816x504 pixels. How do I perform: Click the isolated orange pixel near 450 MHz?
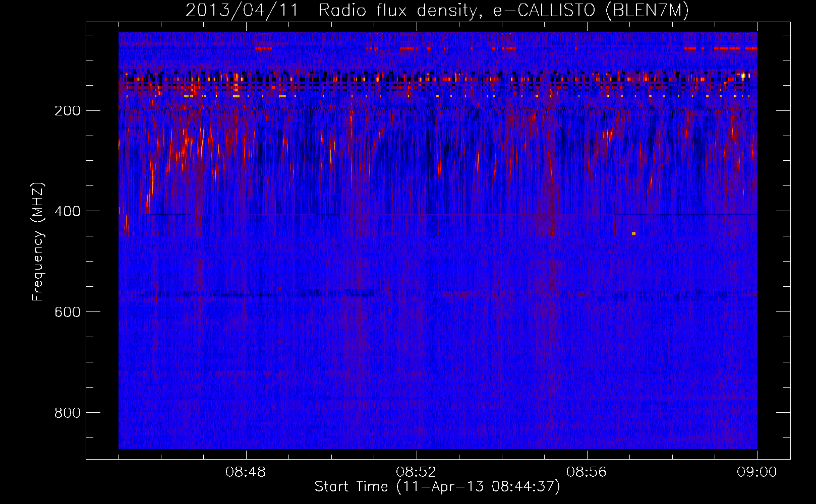pos(634,233)
